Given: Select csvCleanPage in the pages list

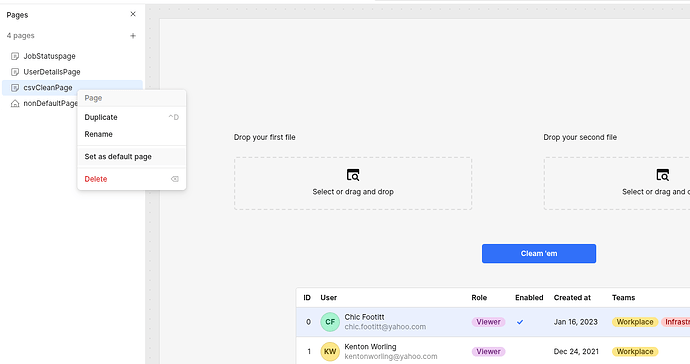Looking at the screenshot, I should click(72, 88).
